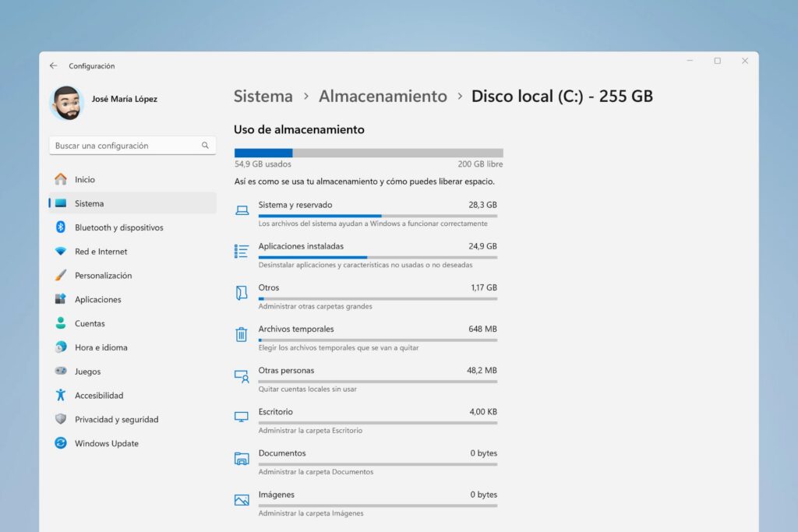Select the Bluetooth y dispositivos icon

[x=62, y=227]
